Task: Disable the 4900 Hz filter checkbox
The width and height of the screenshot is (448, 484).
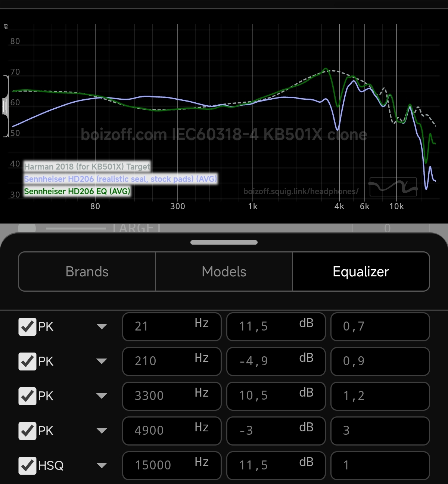Action: click(27, 431)
